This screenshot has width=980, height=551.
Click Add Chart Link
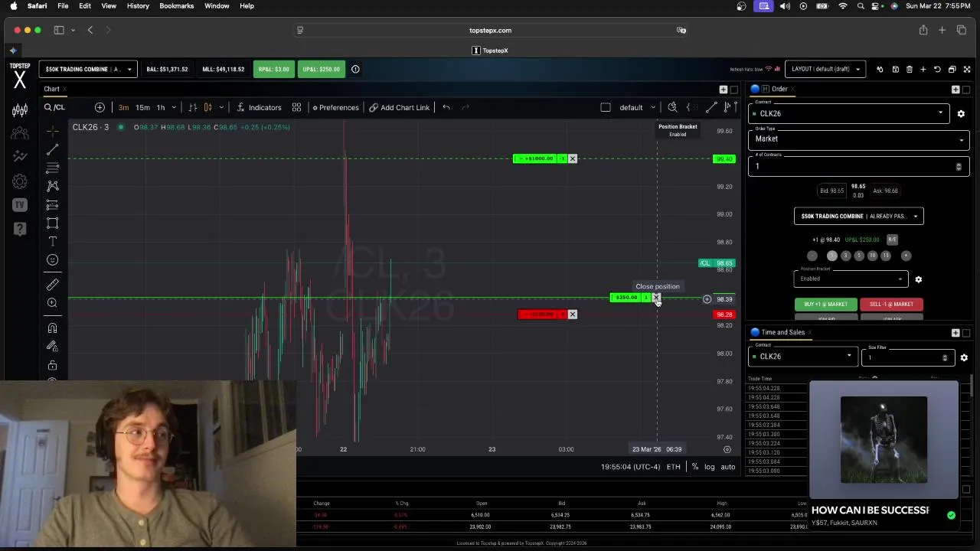pyautogui.click(x=399, y=107)
